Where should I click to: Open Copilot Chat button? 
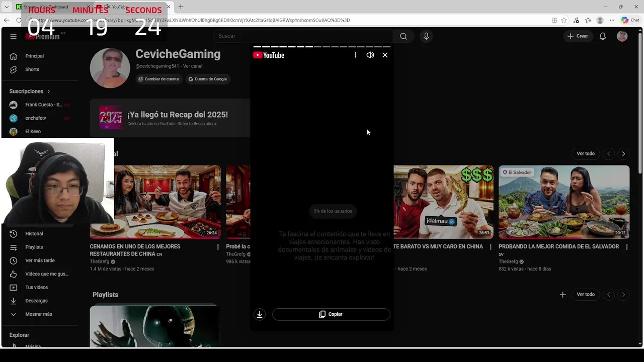(630, 20)
